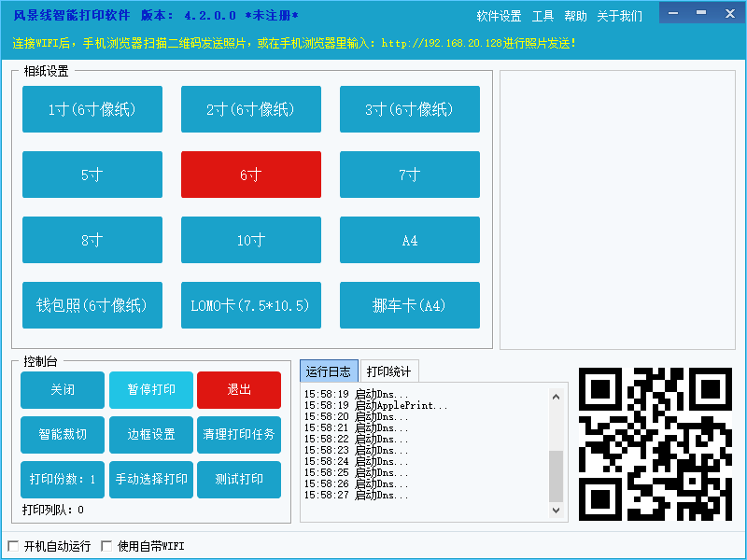Screen dimensions: 747x560
Task: Click the log scrollbar down arrow
Action: pyautogui.click(x=556, y=510)
